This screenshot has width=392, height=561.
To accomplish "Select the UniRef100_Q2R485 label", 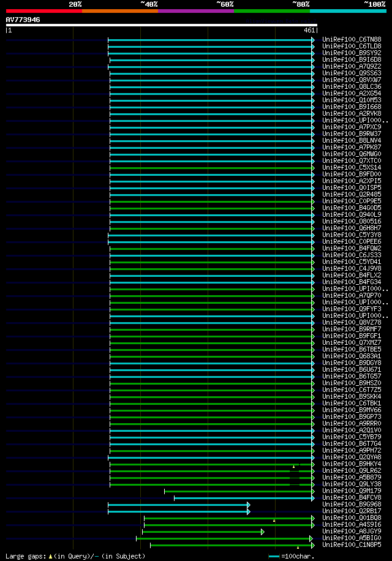I will 352,195.
